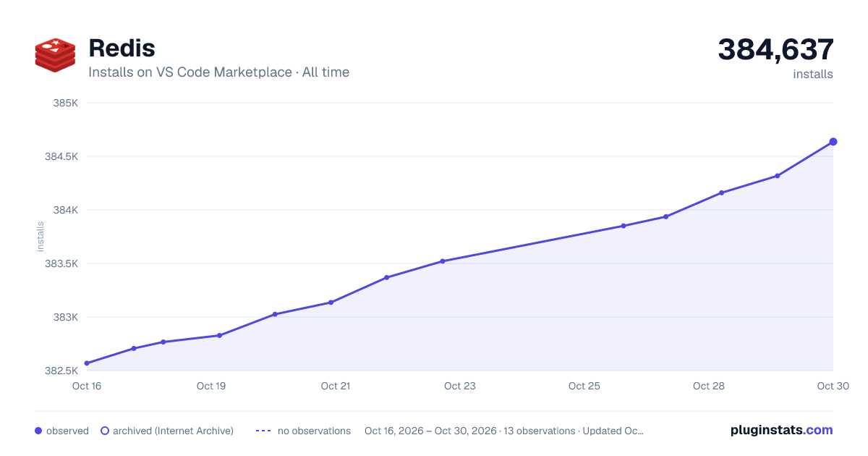Click the 383K y-axis label

[66, 317]
